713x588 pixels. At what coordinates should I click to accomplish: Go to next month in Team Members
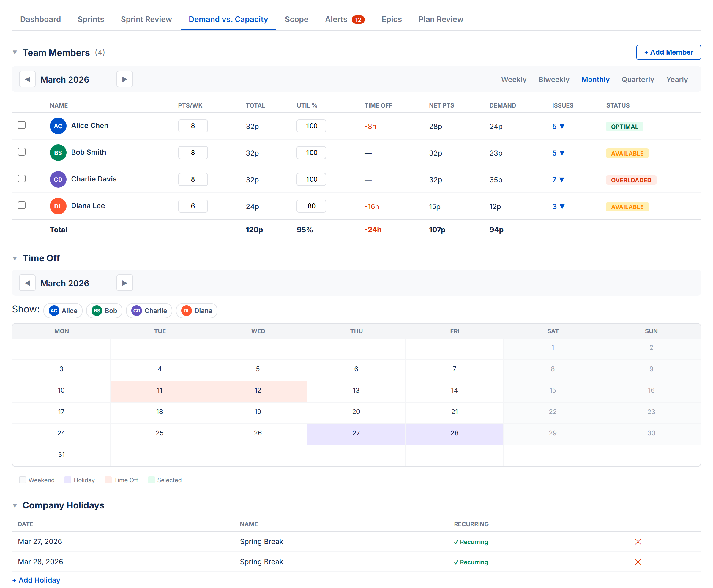124,79
